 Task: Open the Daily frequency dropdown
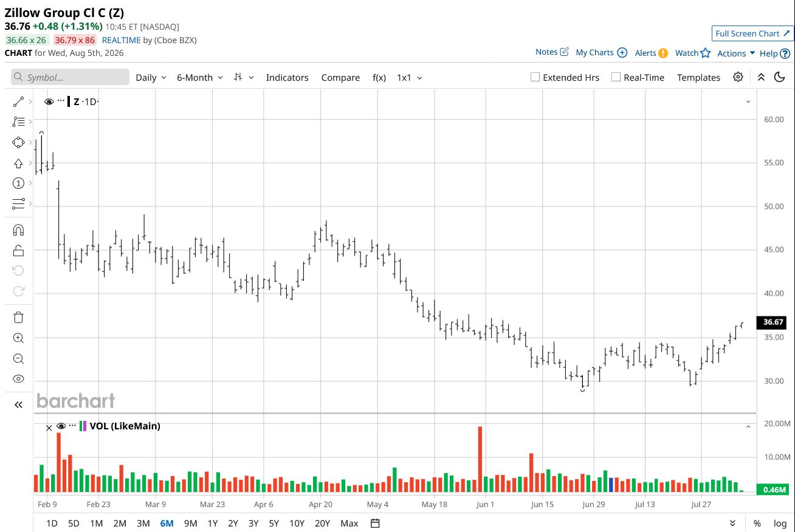[151, 77]
